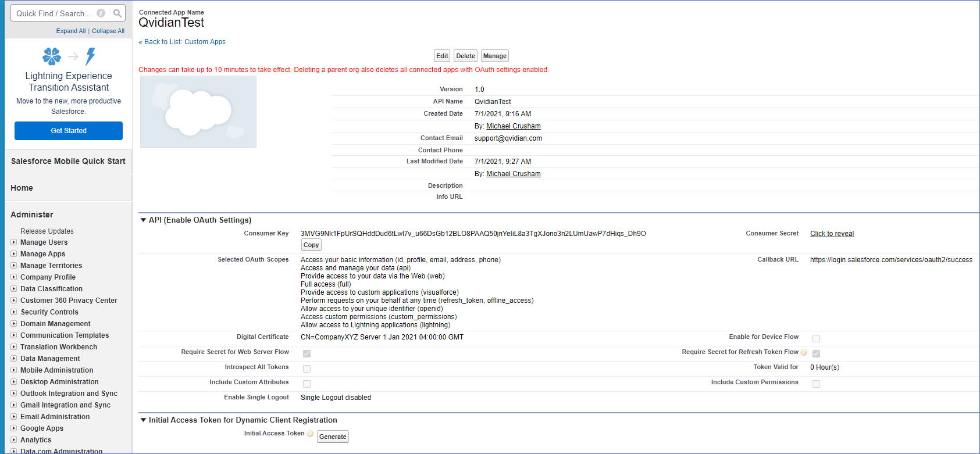Expand the Data Classification node arrow
980x454 pixels.
(x=14, y=289)
